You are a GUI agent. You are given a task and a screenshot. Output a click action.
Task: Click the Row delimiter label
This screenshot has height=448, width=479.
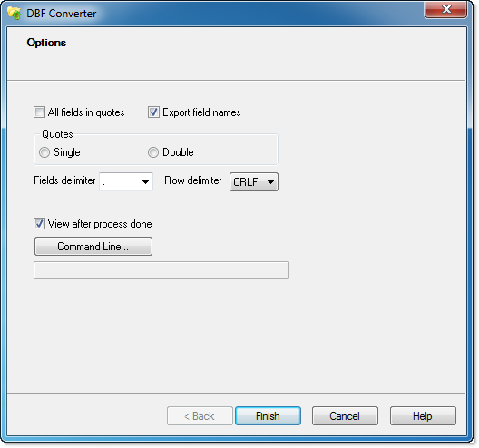pyautogui.click(x=193, y=180)
